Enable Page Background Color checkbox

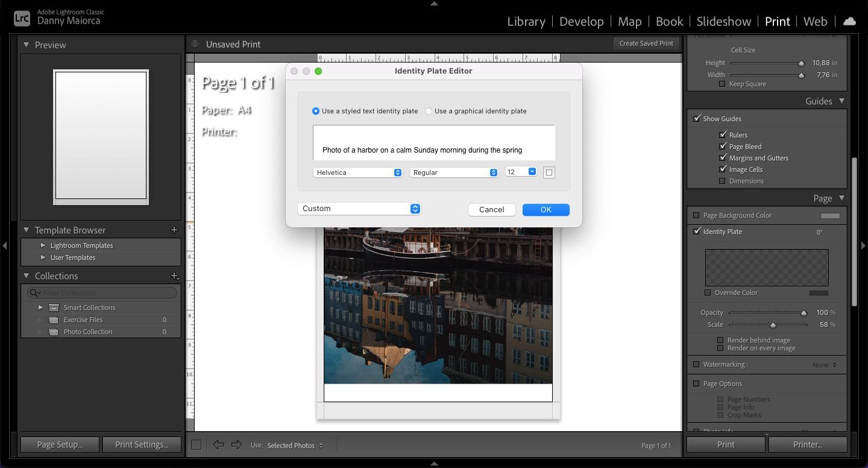pyautogui.click(x=697, y=215)
